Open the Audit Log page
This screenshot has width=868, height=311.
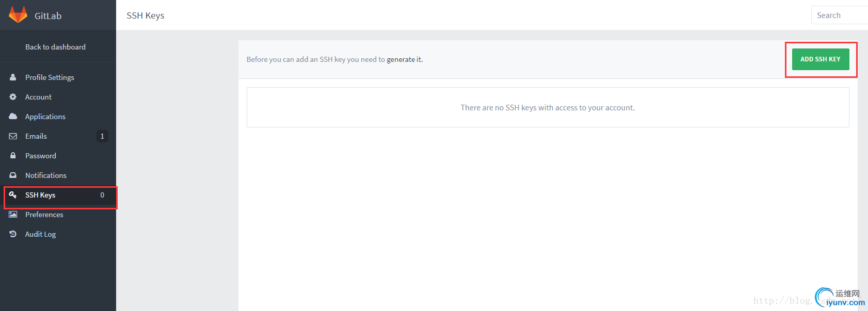40,234
